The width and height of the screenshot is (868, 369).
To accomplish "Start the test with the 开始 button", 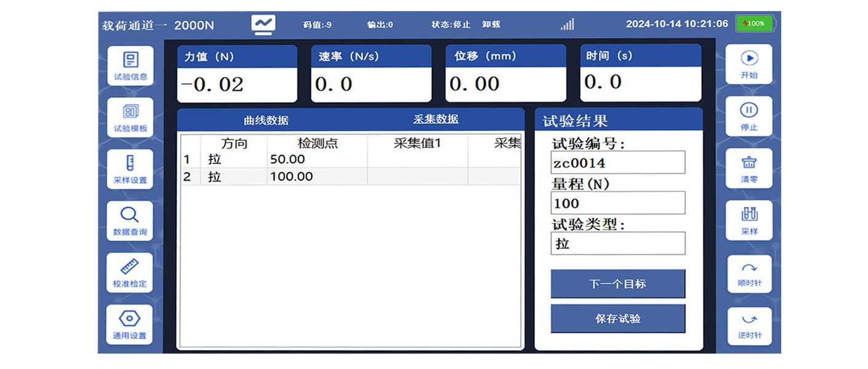I will [x=749, y=65].
